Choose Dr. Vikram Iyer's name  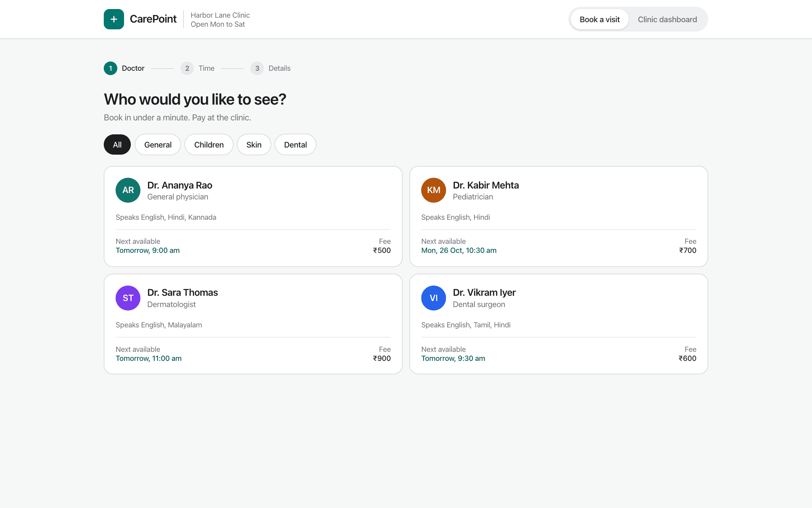coord(484,292)
